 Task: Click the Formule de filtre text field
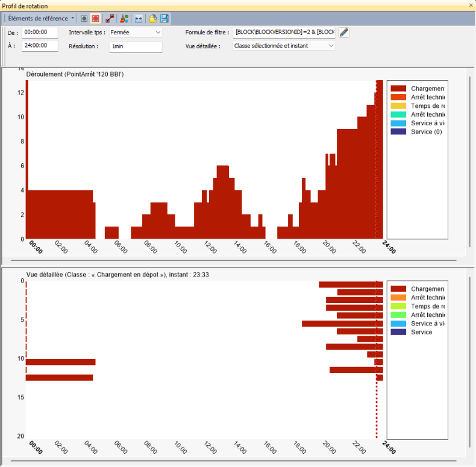[x=284, y=32]
